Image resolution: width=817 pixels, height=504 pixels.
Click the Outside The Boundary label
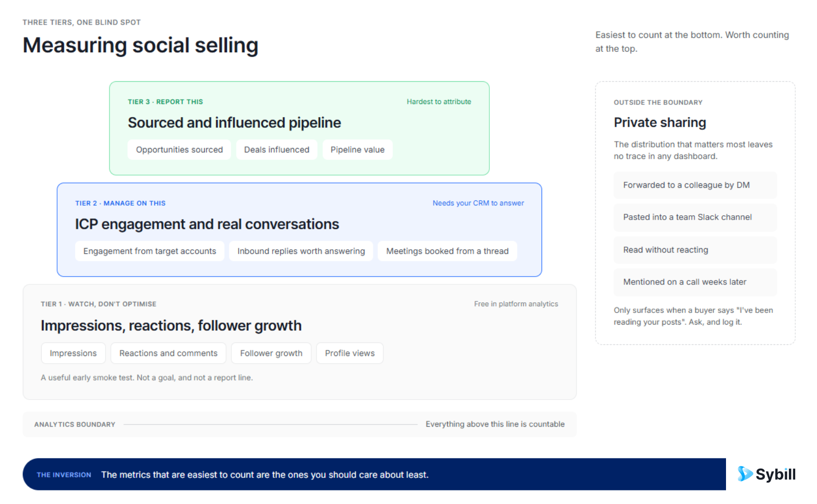658,102
